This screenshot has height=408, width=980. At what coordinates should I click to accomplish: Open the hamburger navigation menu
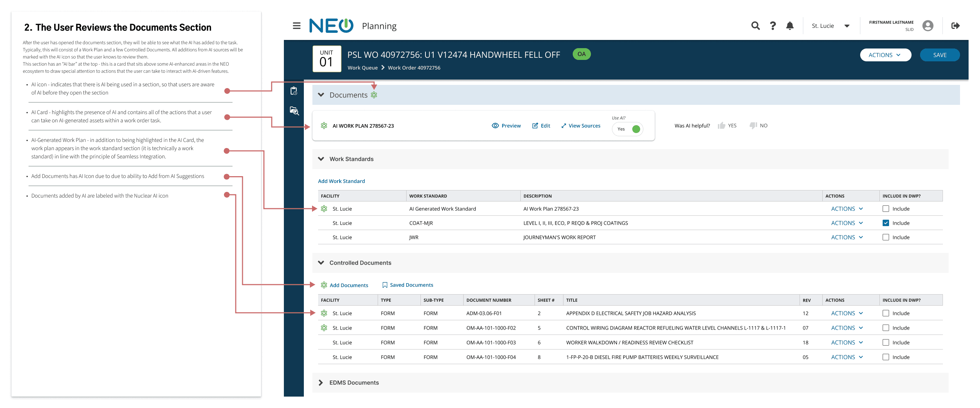click(296, 26)
